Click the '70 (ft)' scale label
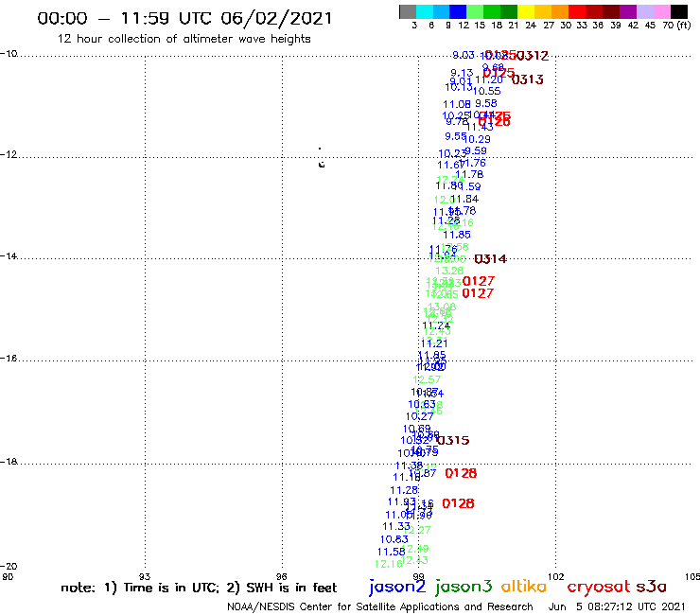The height and width of the screenshot is (615, 700). (x=676, y=25)
